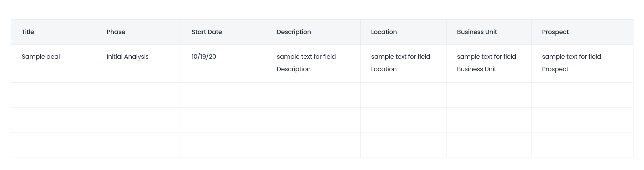
Task: Open the Sample deal title cell
Action: coord(41,57)
